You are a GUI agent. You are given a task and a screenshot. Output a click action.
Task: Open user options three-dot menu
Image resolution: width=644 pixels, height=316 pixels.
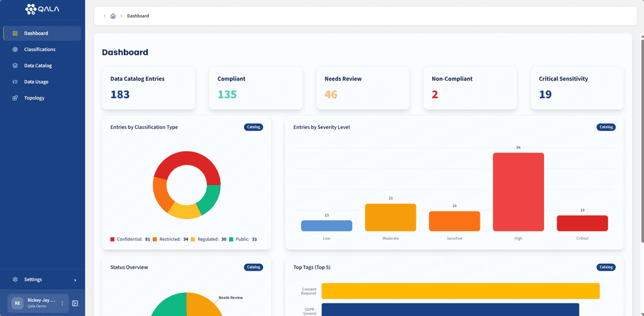click(x=62, y=303)
